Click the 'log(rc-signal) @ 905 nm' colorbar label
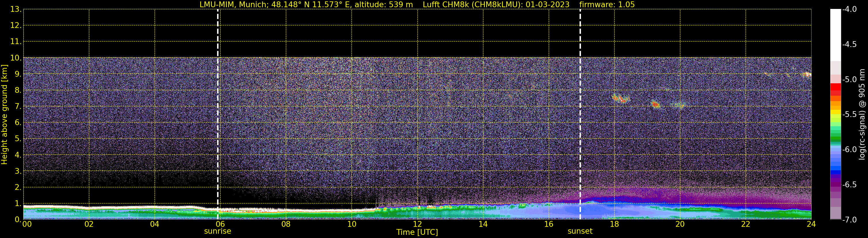Image resolution: width=868 pixels, height=238 pixels. click(862, 114)
